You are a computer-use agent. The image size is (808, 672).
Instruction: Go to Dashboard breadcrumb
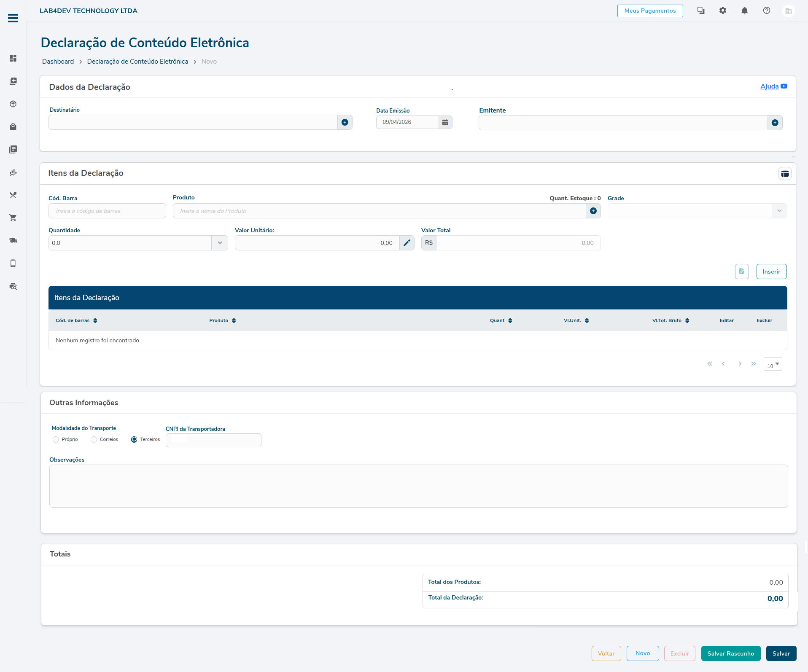pos(58,62)
